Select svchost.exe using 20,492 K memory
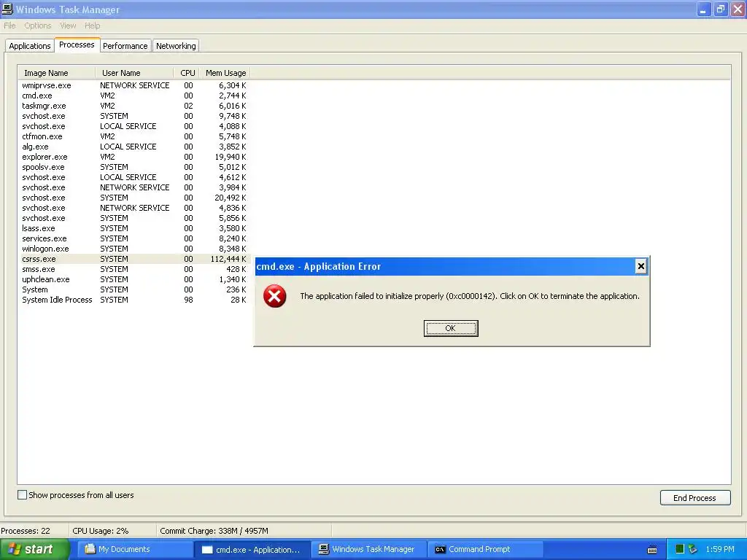Image resolution: width=747 pixels, height=560 pixels. (x=134, y=198)
